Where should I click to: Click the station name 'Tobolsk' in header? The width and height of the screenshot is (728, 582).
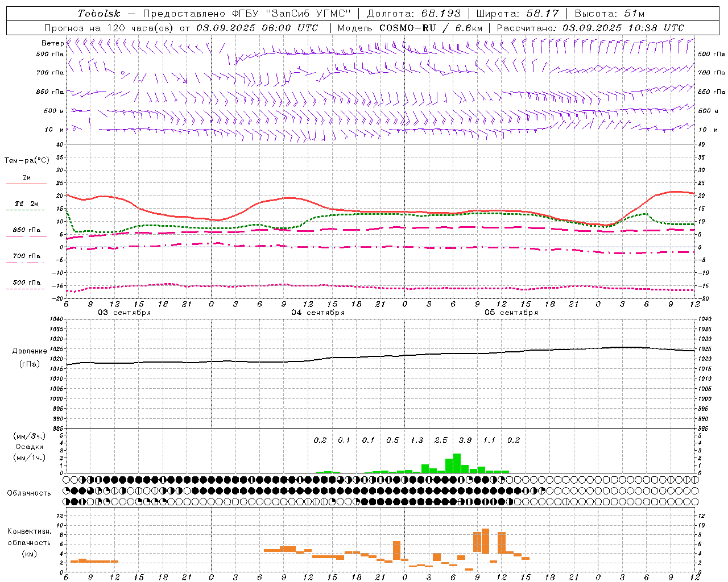tap(99, 14)
